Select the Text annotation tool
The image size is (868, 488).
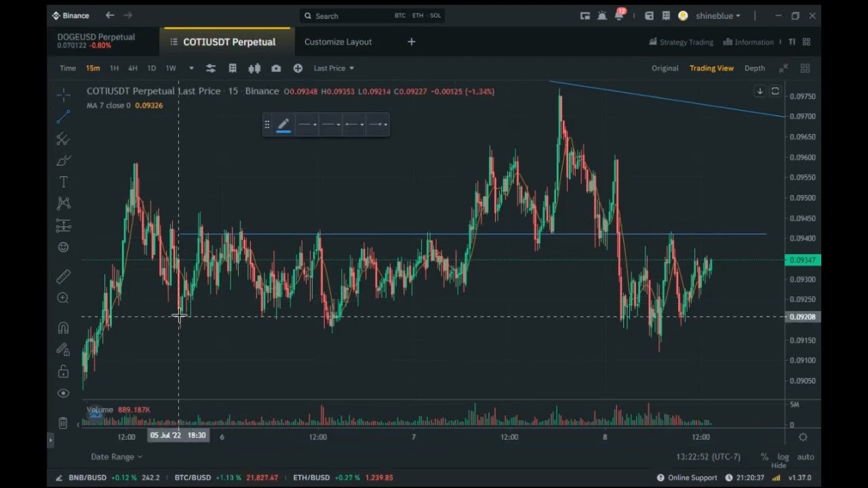(x=63, y=182)
